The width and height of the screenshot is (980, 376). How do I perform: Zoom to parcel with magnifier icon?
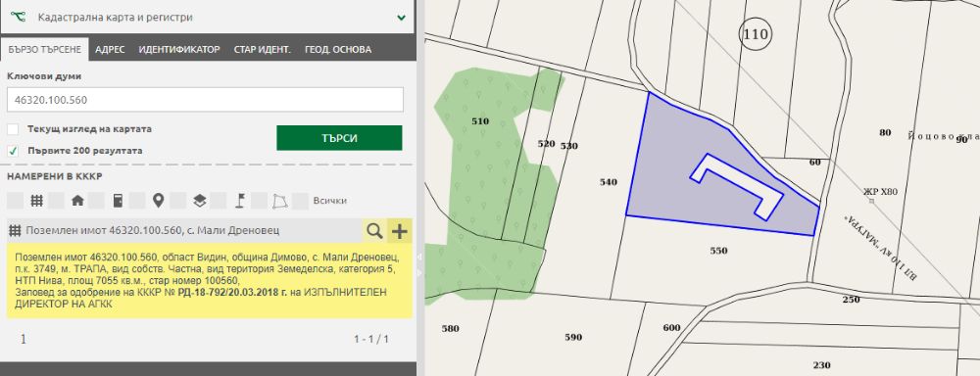[x=374, y=230]
